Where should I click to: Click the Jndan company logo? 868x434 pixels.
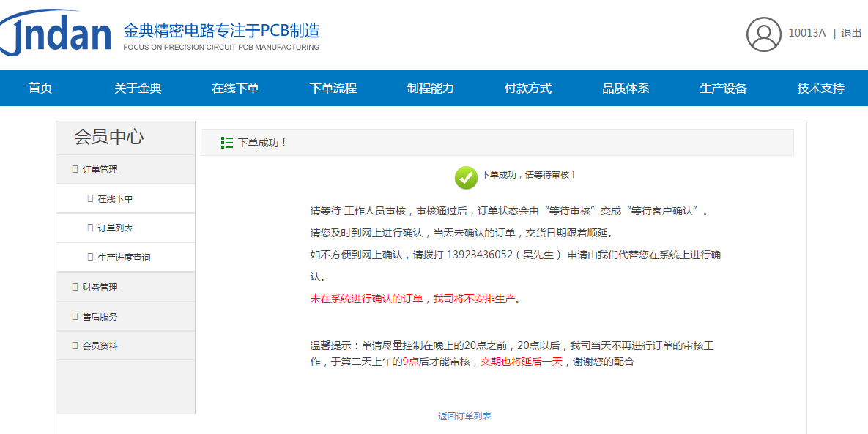[56, 33]
